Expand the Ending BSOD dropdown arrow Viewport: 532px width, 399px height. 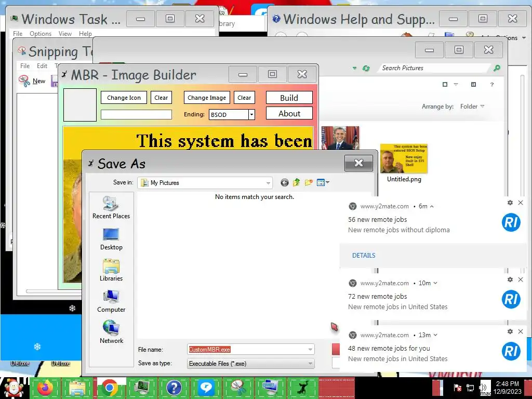pyautogui.click(x=251, y=115)
